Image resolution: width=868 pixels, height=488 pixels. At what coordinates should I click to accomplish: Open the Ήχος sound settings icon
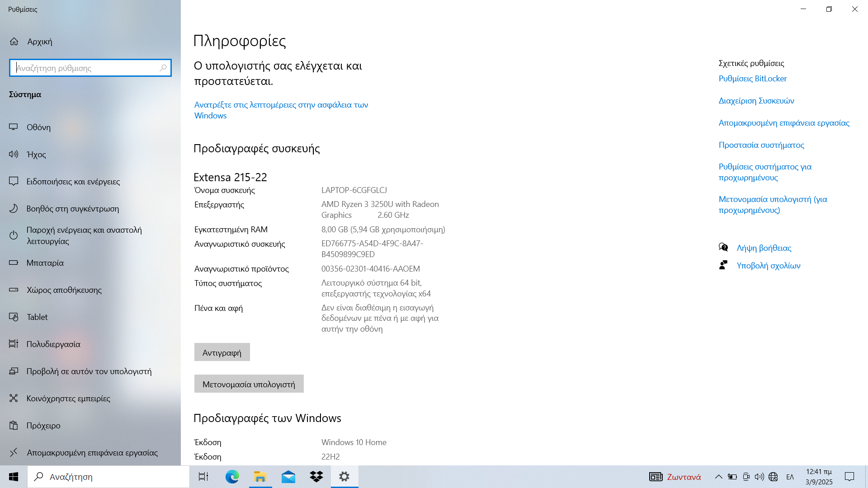coord(14,154)
